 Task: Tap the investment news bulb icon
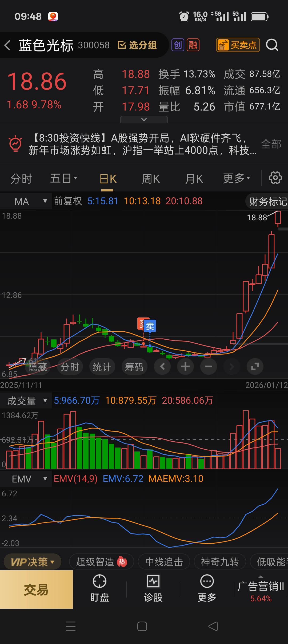pos(15,144)
